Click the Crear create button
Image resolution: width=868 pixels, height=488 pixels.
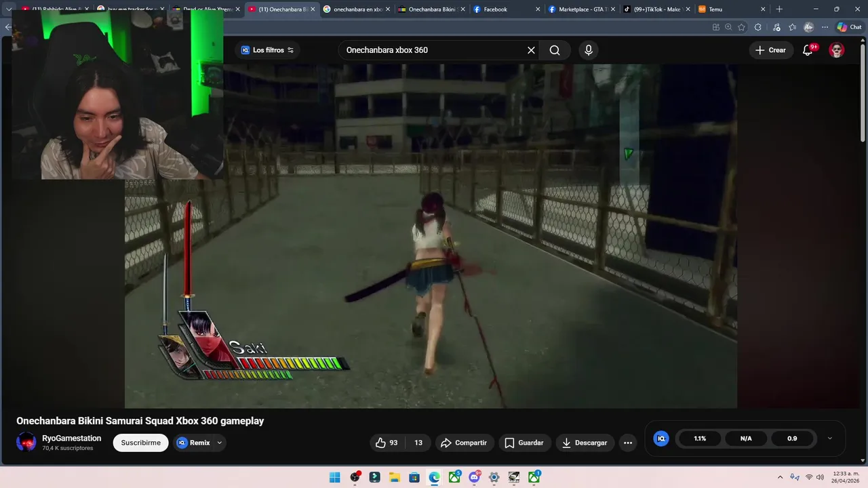(x=771, y=50)
